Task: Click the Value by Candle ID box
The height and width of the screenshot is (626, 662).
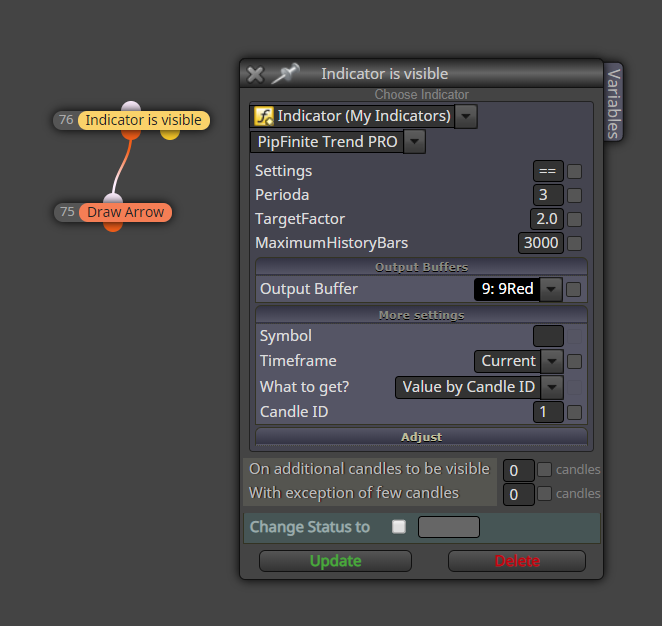Action: [x=468, y=387]
